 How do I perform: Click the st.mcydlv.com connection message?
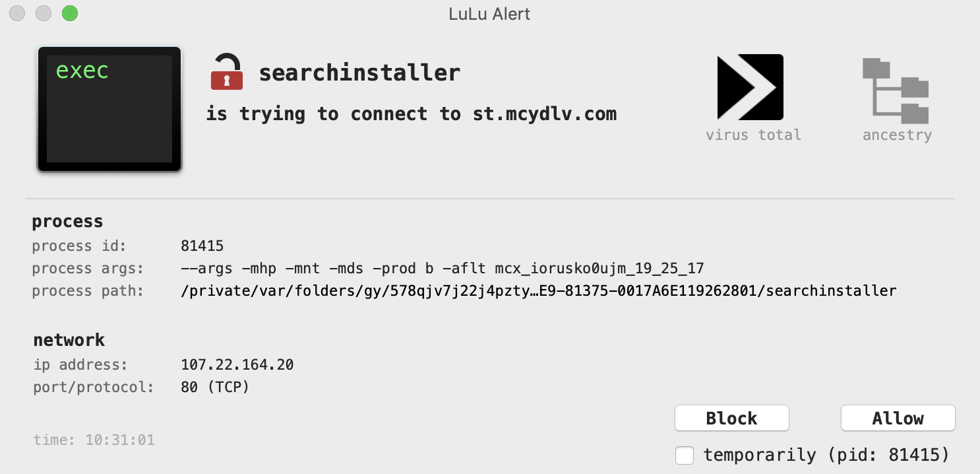[412, 114]
